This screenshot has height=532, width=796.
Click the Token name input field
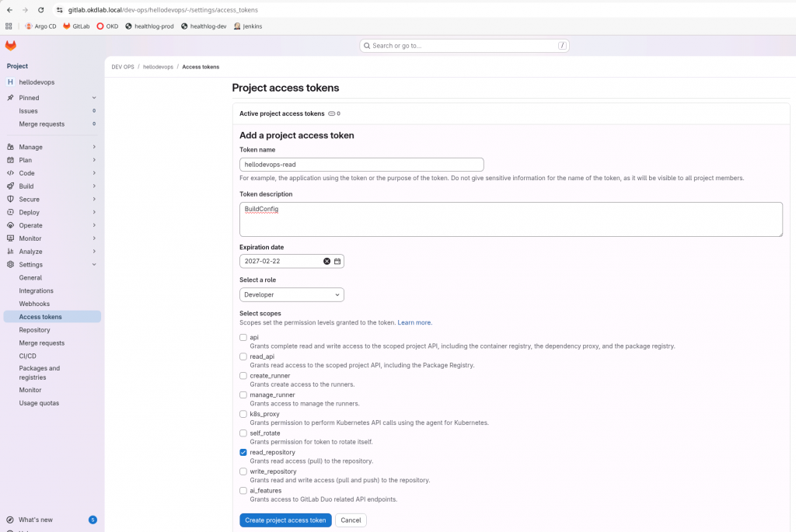361,165
